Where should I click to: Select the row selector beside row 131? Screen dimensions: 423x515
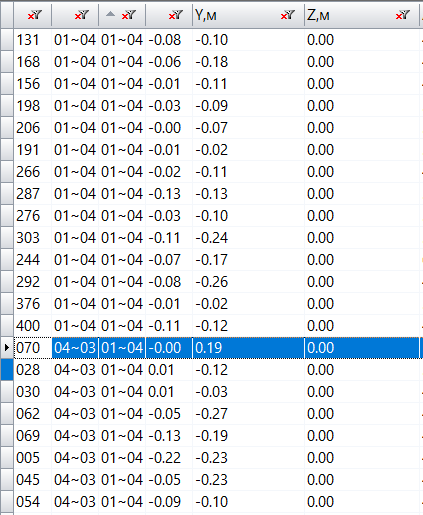pyautogui.click(x=7, y=40)
